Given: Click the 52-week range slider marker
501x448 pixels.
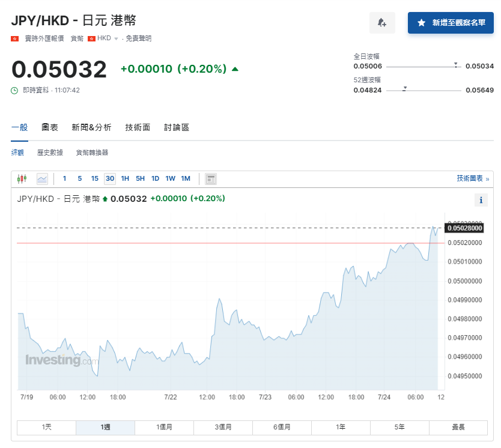Looking at the screenshot, I should point(405,88).
